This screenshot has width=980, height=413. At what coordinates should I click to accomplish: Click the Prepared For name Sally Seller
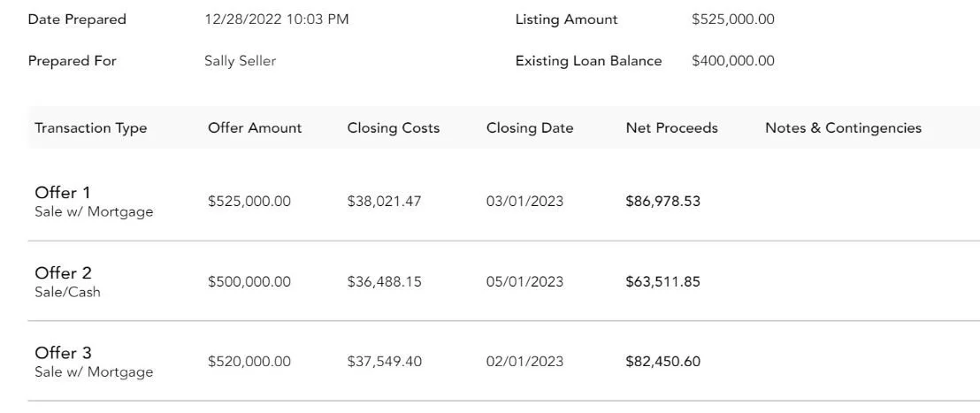tap(240, 61)
